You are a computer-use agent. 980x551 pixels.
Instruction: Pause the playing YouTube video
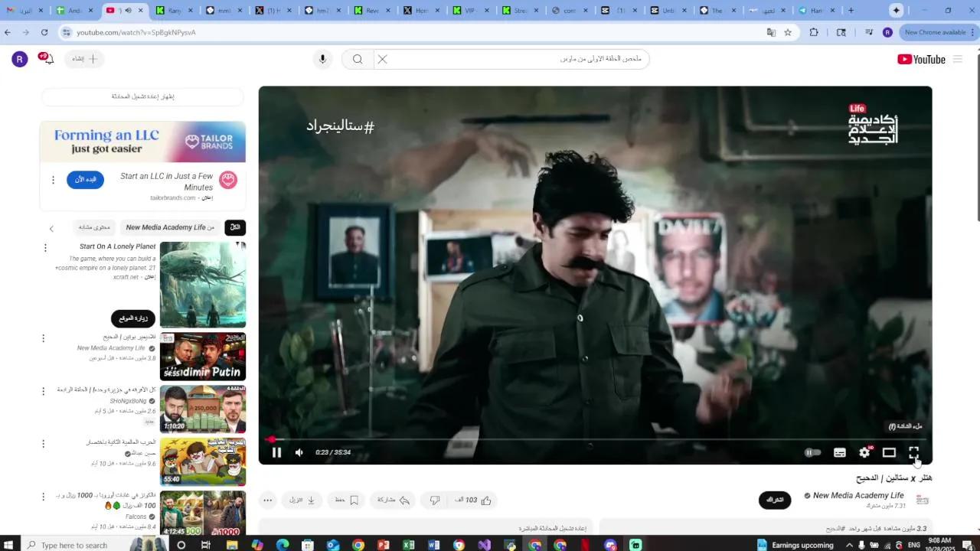[x=276, y=452]
